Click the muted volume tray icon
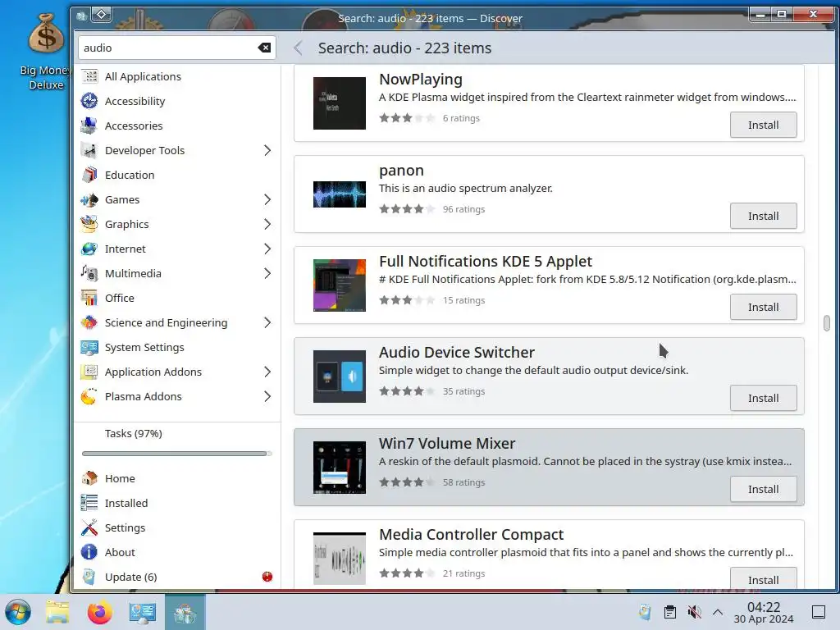 (x=694, y=612)
